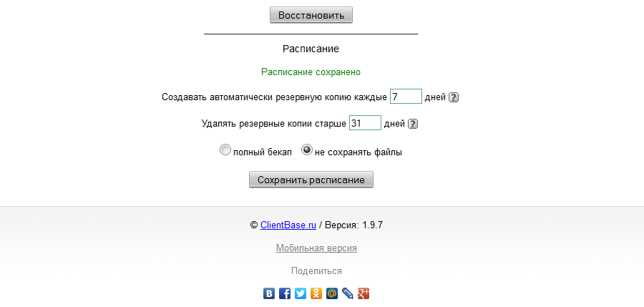Select the не сохранять файлы radio option
Screen dimensions: 644x307
(307, 150)
